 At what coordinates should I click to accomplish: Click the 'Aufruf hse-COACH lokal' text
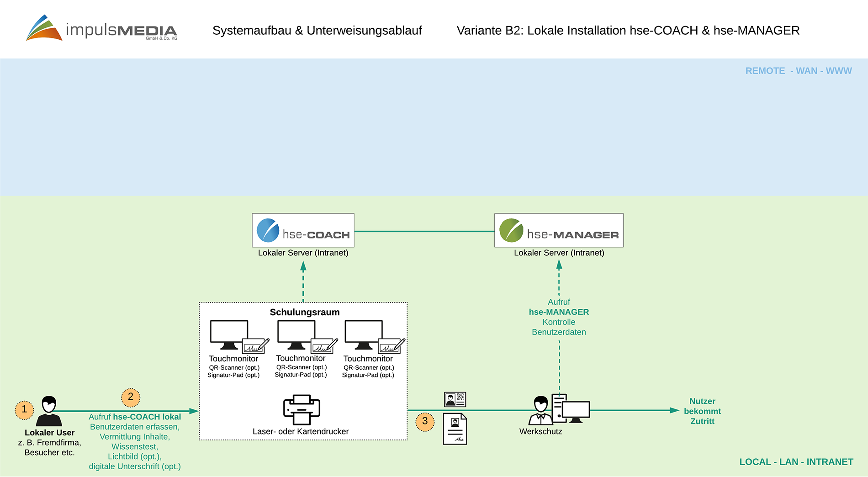(x=135, y=417)
